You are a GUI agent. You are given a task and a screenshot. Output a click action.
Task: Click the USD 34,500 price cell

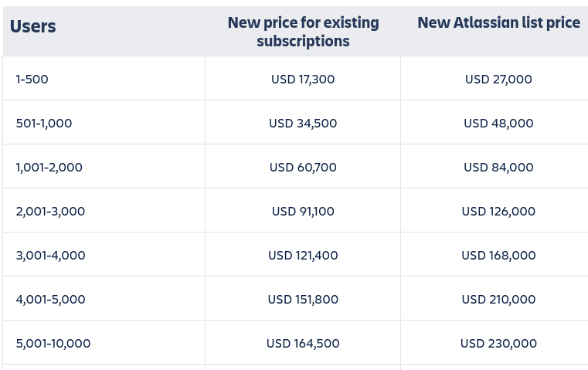tap(303, 123)
